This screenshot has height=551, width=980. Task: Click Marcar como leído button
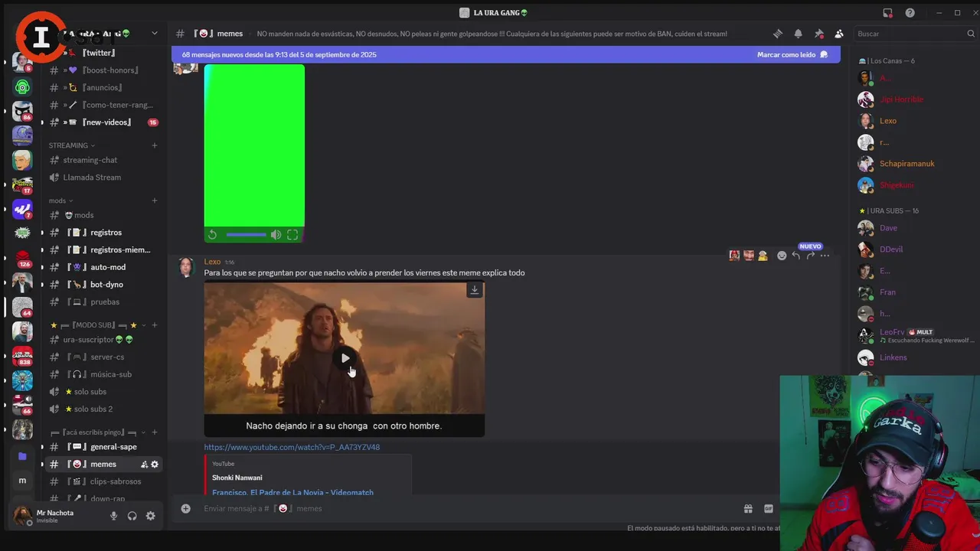pos(792,55)
